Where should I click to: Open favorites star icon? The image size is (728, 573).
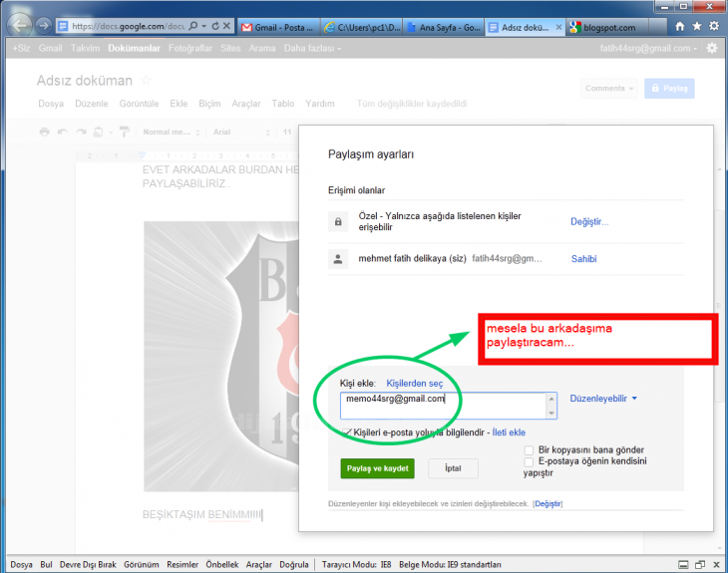pos(697,27)
